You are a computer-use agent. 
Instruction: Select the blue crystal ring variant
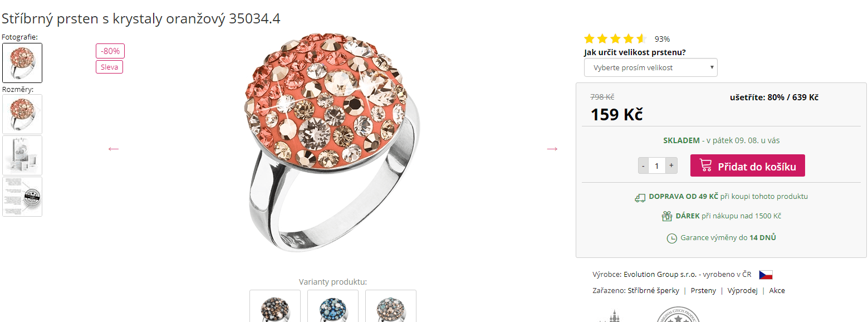coord(334,306)
